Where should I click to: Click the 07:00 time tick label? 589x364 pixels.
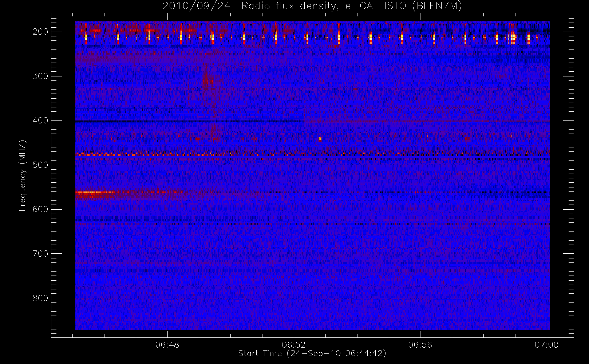tap(546, 345)
